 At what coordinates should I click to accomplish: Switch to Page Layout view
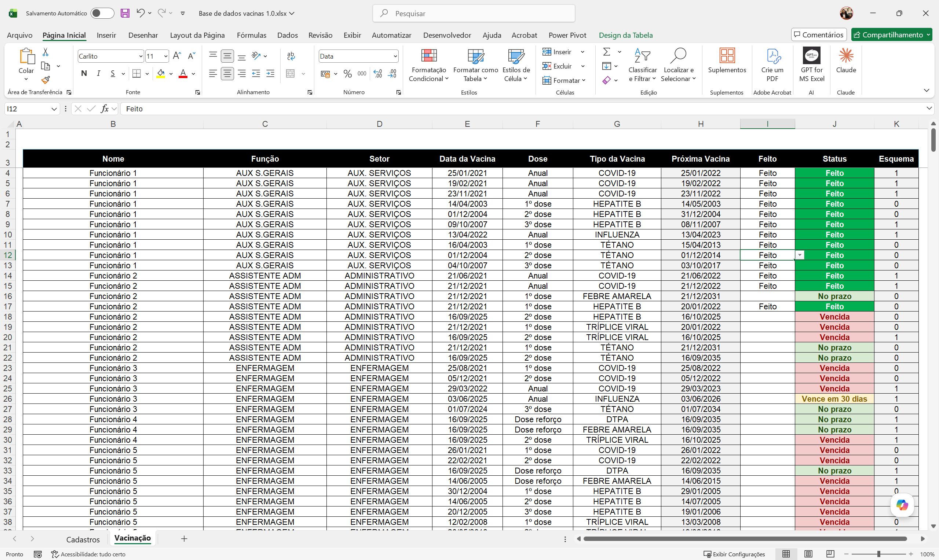[x=808, y=554]
